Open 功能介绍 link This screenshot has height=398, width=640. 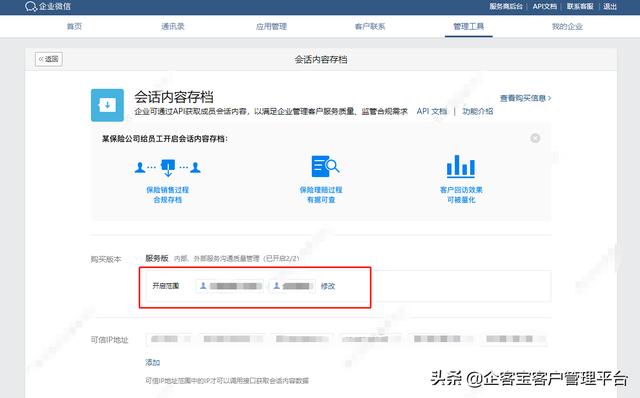point(478,111)
